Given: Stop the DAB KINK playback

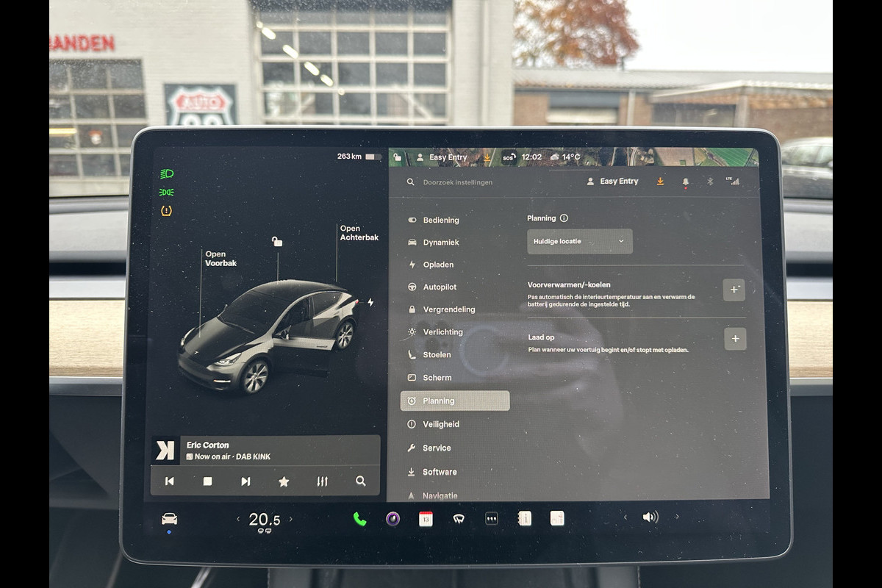Looking at the screenshot, I should [x=207, y=481].
